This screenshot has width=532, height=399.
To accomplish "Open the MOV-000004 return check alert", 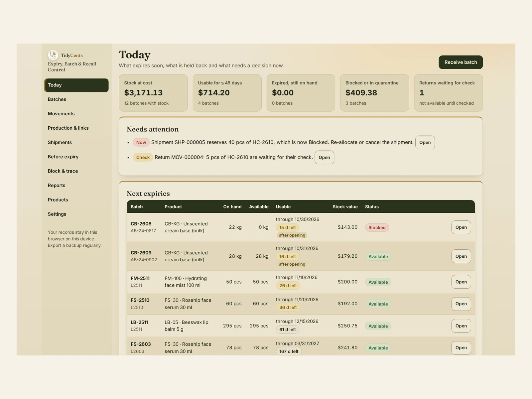I will pyautogui.click(x=324, y=157).
